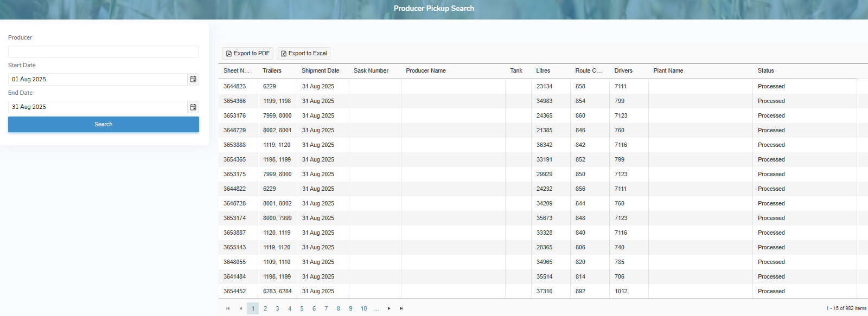868x316 pixels.
Task: Click the blue Search button
Action: pos(103,124)
